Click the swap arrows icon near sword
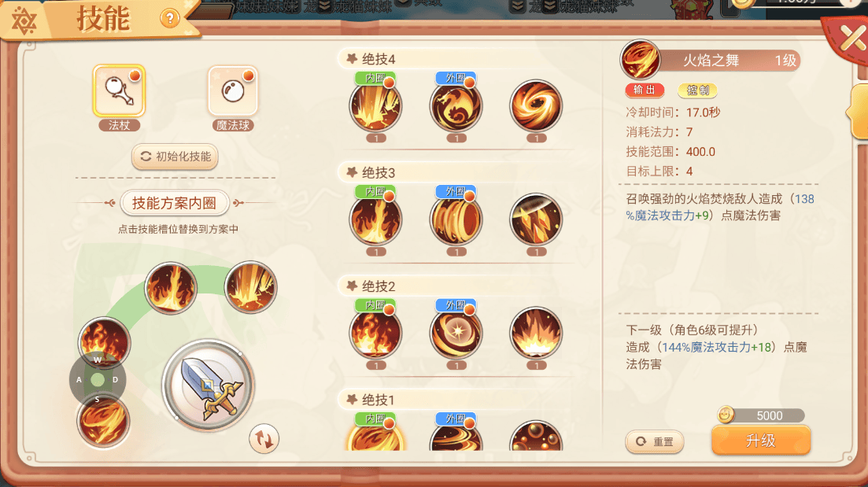The height and width of the screenshot is (487, 868). (264, 440)
